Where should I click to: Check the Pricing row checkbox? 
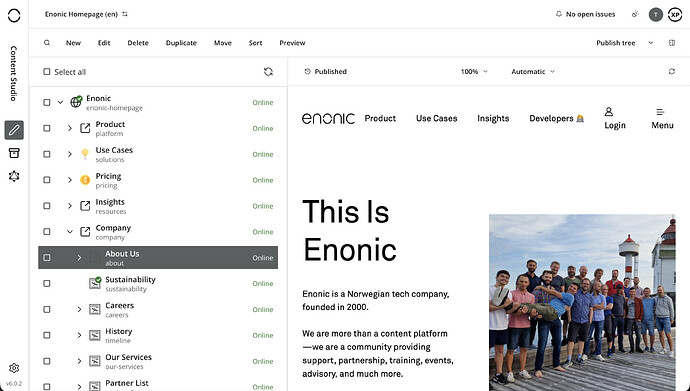click(x=47, y=179)
